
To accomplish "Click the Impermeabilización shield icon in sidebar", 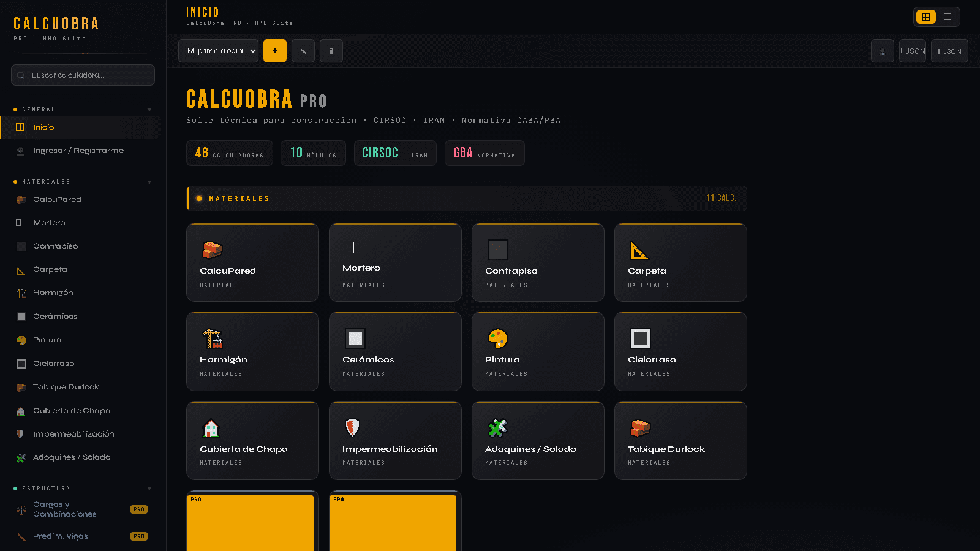I will click(x=20, y=434).
